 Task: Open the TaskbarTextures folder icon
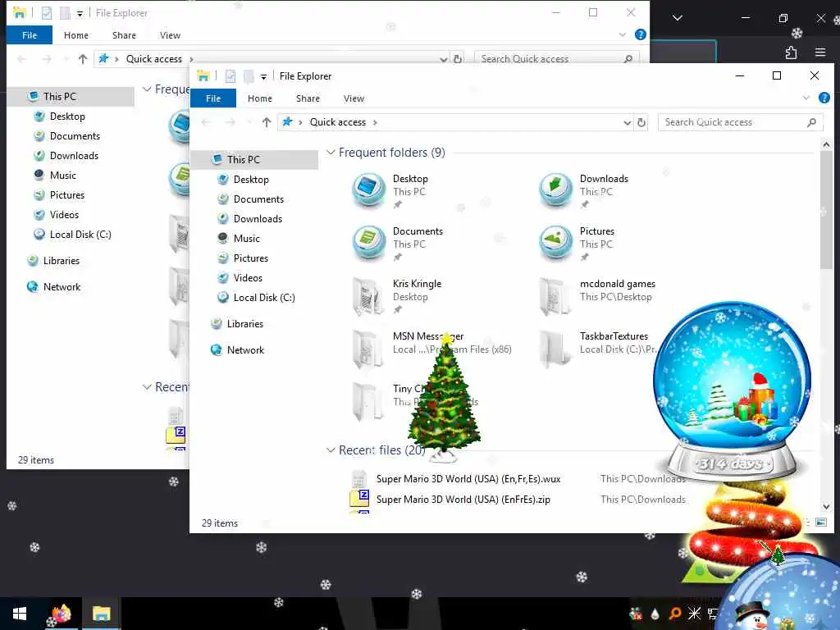pyautogui.click(x=555, y=348)
